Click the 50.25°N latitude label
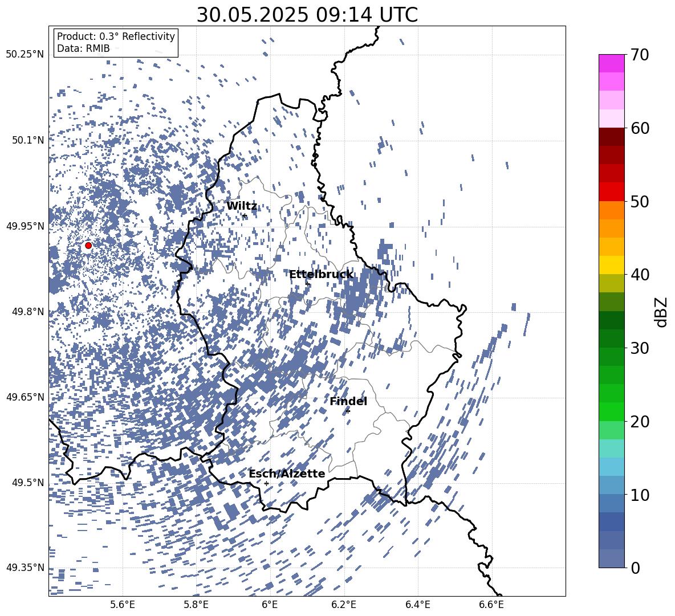Screen dimensions: 675x616 (25, 55)
